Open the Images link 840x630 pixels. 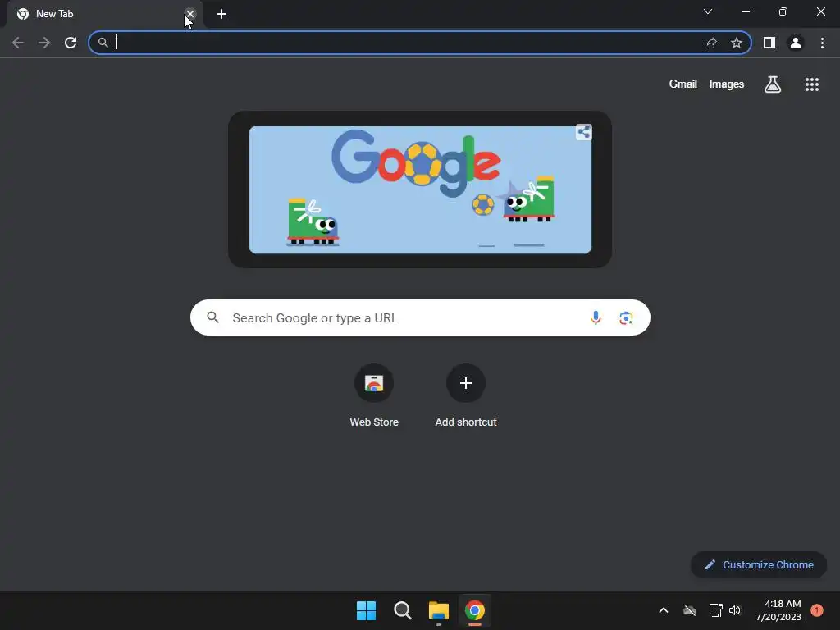point(727,84)
